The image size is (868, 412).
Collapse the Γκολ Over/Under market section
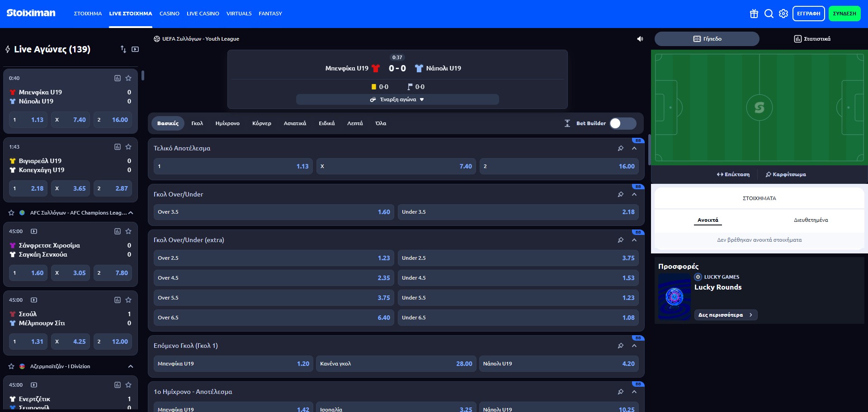[x=634, y=194]
